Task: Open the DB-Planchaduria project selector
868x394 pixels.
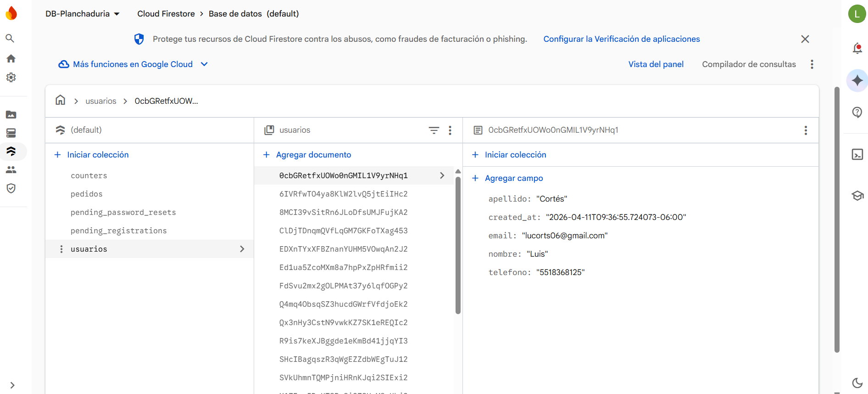Action: [x=83, y=14]
